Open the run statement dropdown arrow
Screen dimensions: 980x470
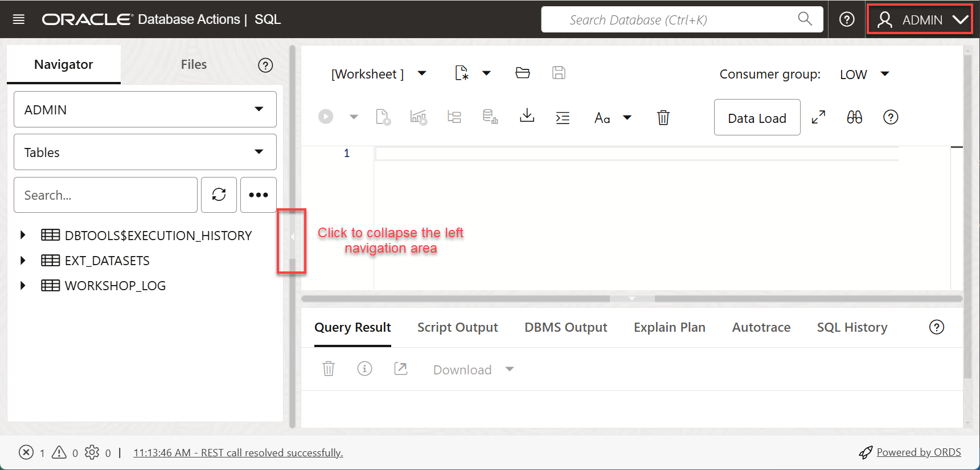[354, 117]
